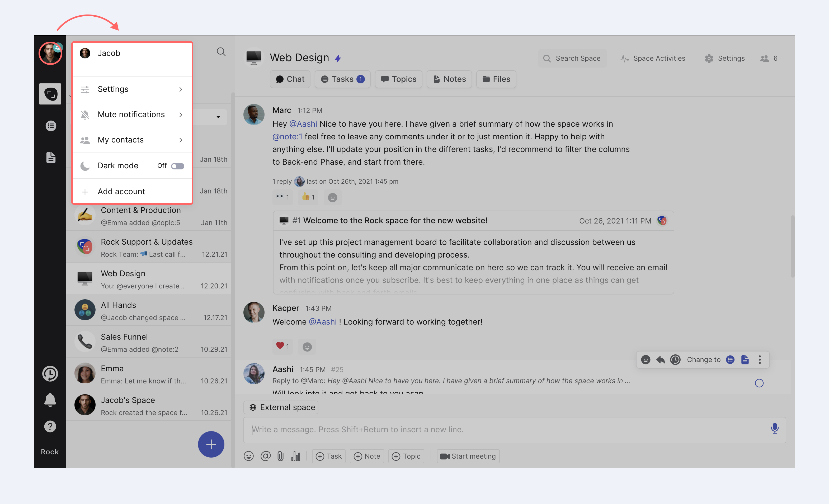Select Add account from the menu
The width and height of the screenshot is (829, 504).
[x=121, y=192]
